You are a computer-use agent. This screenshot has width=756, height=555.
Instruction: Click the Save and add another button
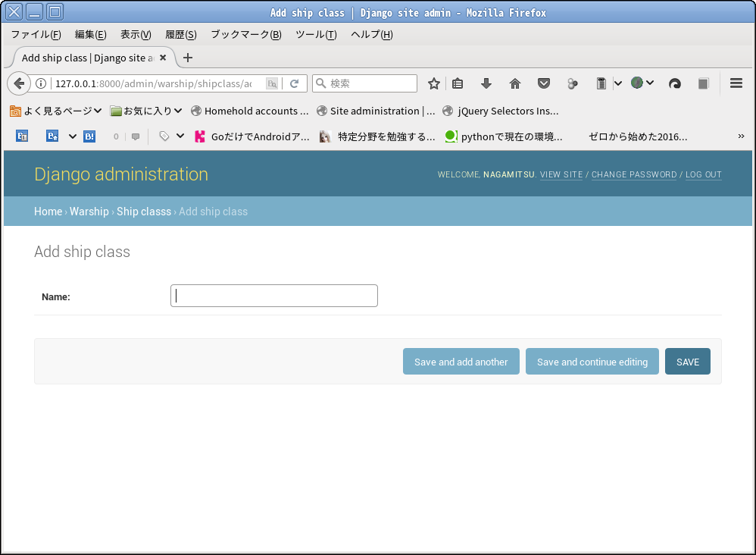461,362
